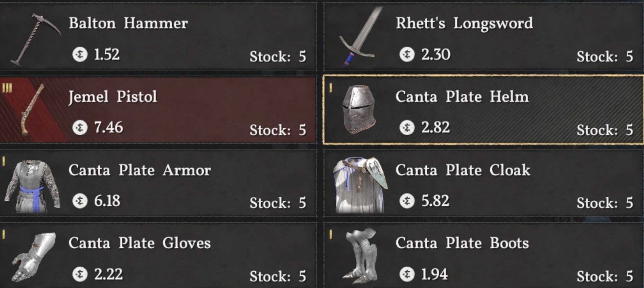Click the Jemel Pistol name label
The width and height of the screenshot is (644, 288).
point(113,97)
